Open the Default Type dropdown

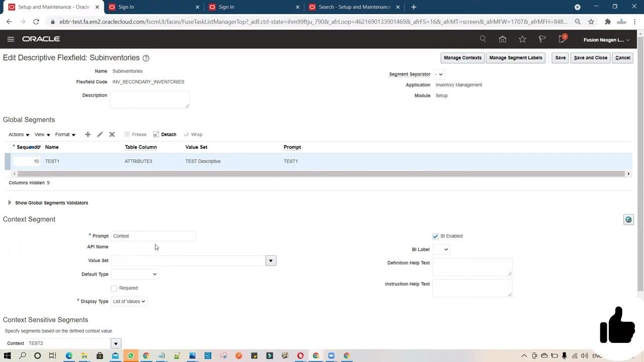[x=134, y=275]
